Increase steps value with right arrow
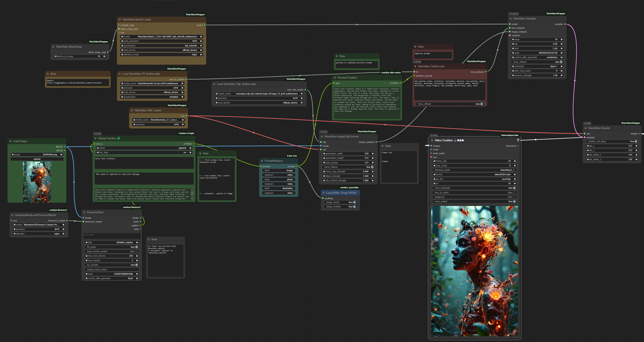 pos(562,40)
